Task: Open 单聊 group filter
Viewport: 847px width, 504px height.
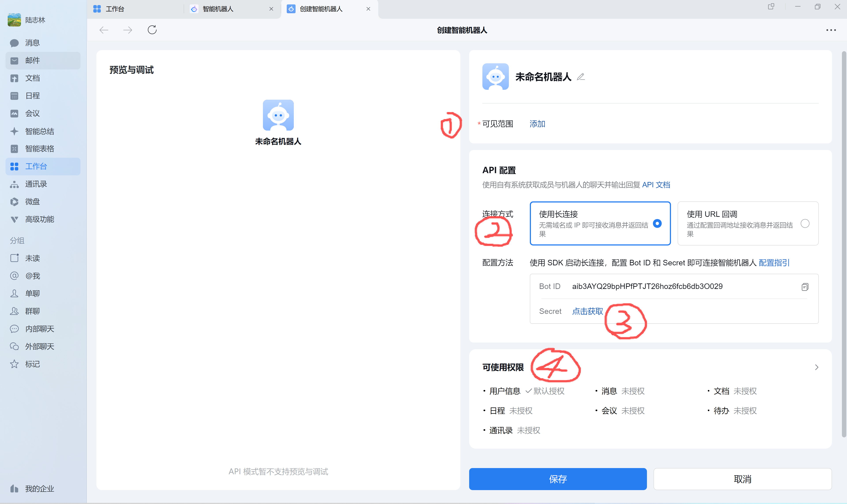Action: click(43, 293)
